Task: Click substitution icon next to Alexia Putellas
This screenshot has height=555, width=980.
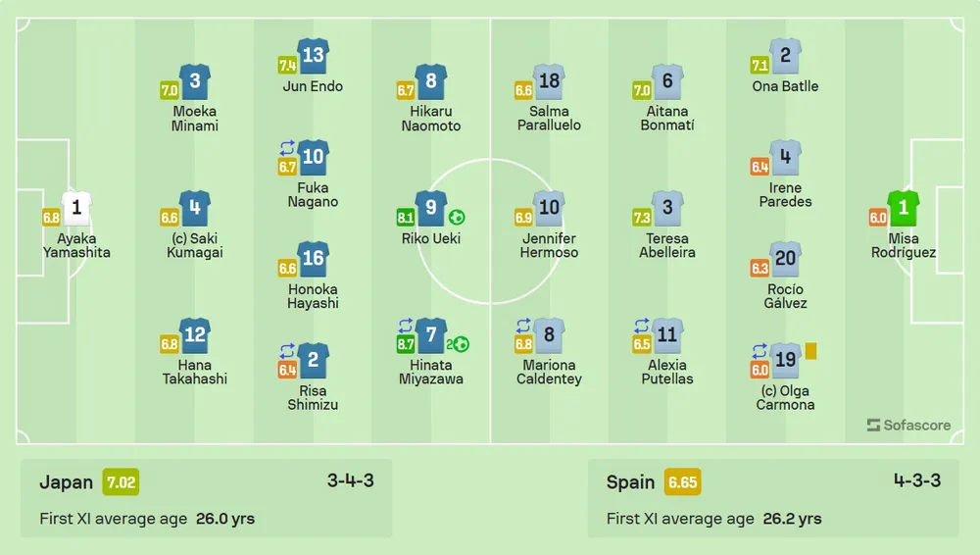Action: (642, 326)
